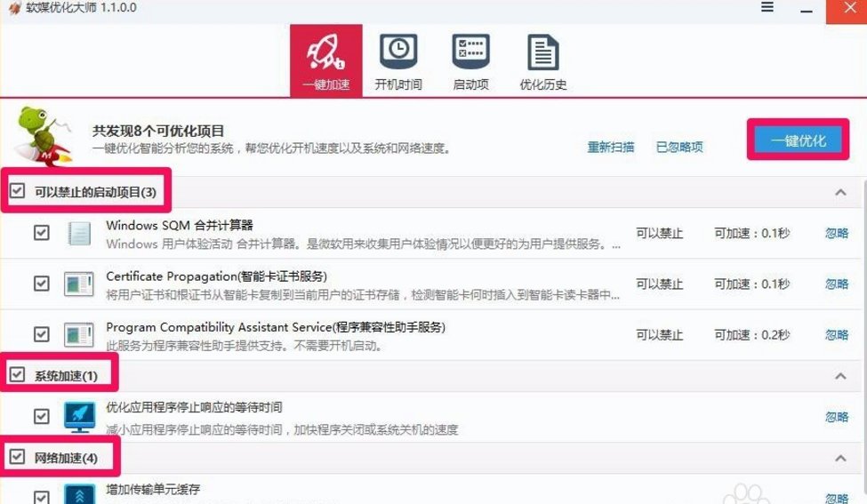Click 可加速：0.2秒 value
Viewport: 867px width, 504px height.
point(752,335)
